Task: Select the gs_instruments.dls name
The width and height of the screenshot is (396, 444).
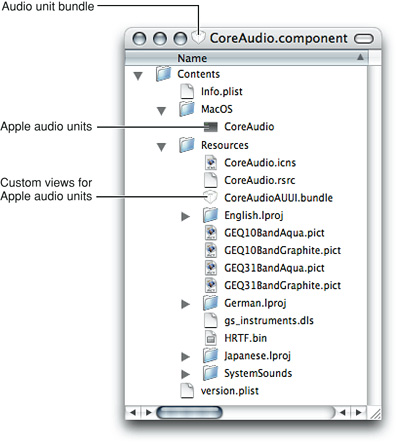Action: coord(269,321)
